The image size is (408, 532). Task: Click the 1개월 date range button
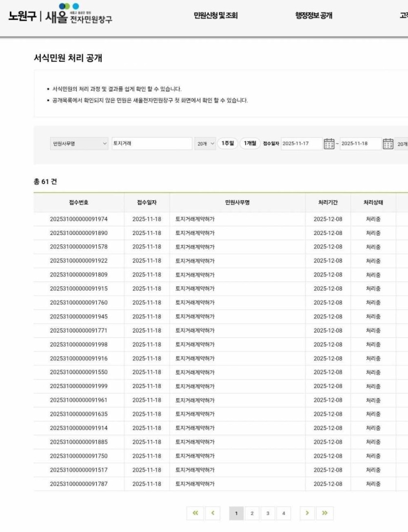tap(250, 144)
